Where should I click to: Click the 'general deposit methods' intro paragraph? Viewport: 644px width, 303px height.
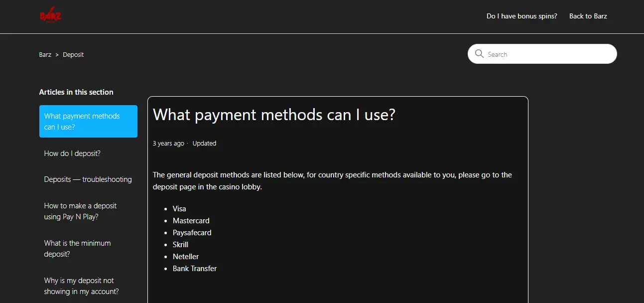332,181
